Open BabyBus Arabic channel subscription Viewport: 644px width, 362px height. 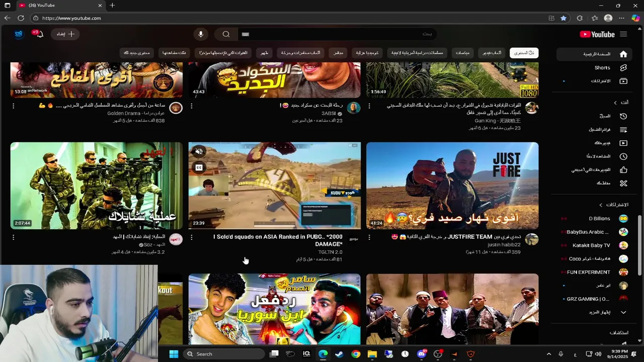[x=594, y=232]
